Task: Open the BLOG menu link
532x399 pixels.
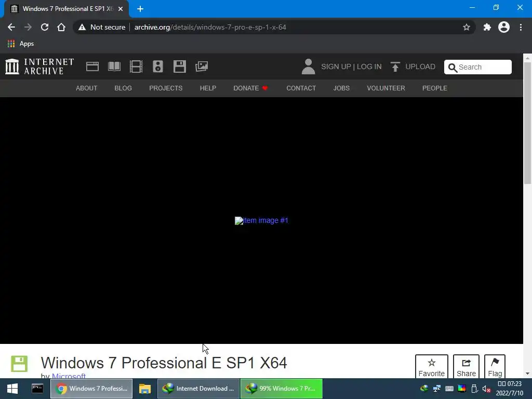Action: pos(123,88)
